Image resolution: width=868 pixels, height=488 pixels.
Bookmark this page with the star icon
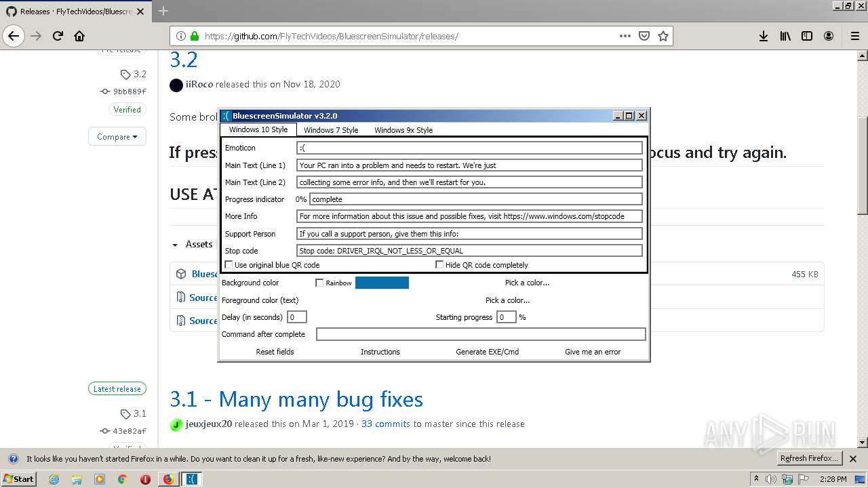click(663, 36)
